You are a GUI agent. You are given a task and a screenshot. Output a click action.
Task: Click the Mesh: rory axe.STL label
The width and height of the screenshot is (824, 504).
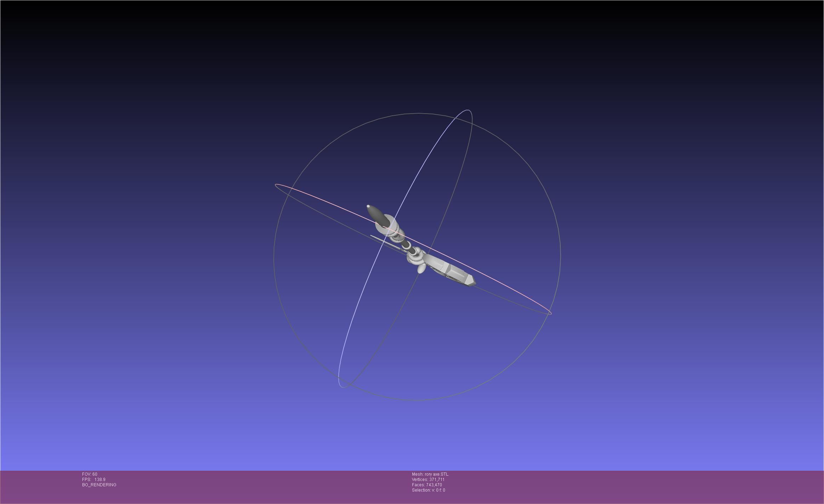point(430,474)
